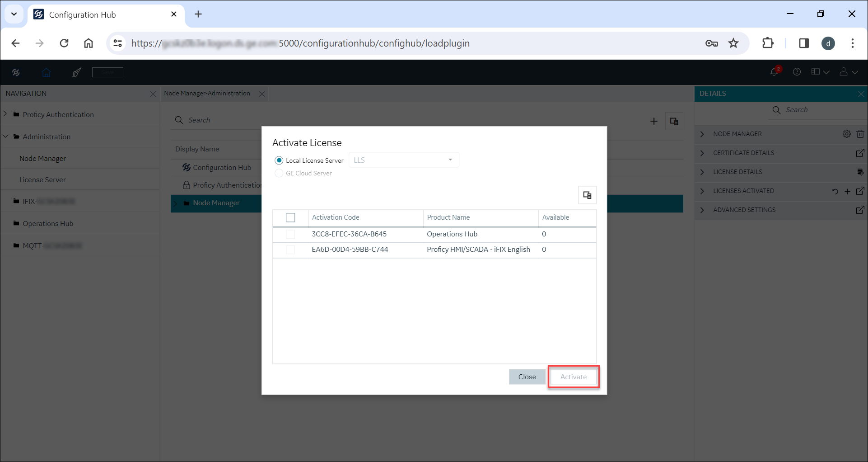The image size is (868, 462).
Task: Open the home icon in the app toolbar
Action: 46,72
